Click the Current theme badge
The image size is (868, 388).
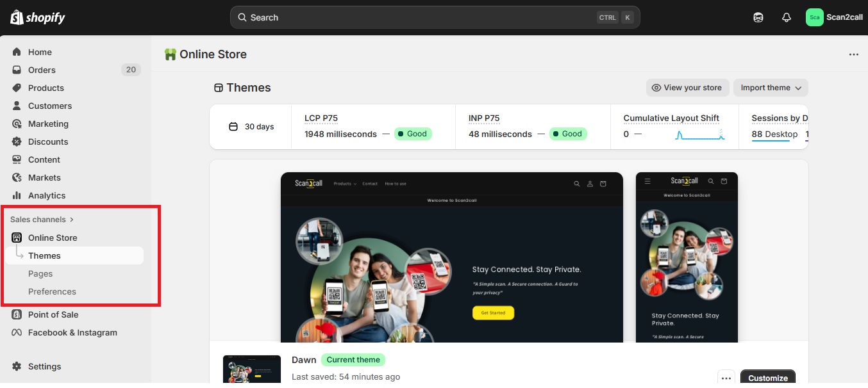click(353, 360)
